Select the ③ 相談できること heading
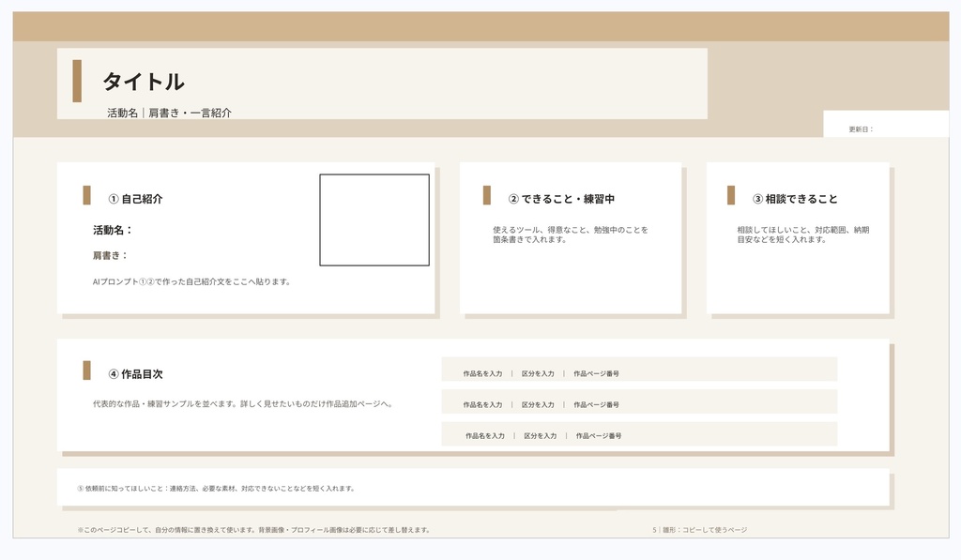961x560 pixels. point(795,199)
